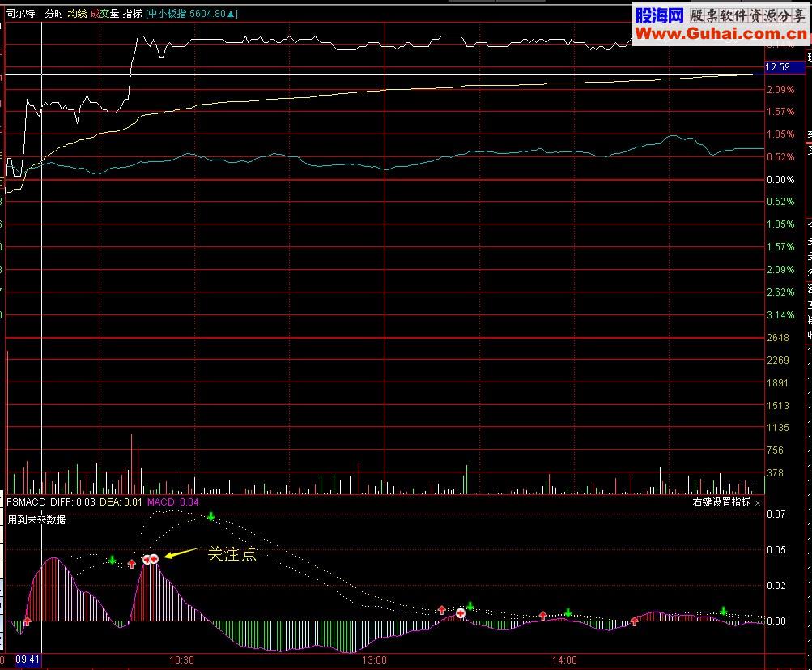Click the red buy arrow near 09:41
812x670 pixels.
point(27,621)
